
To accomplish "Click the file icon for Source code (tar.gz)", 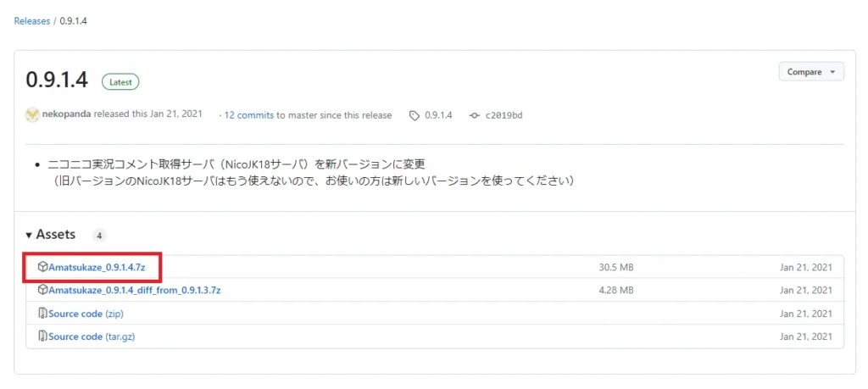I will click(42, 336).
